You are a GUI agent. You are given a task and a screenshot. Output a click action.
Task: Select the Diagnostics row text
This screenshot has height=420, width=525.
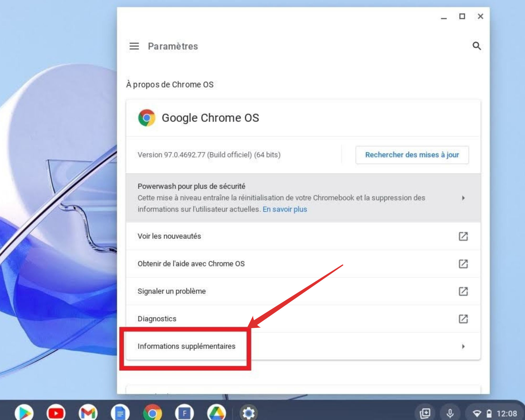tap(157, 319)
